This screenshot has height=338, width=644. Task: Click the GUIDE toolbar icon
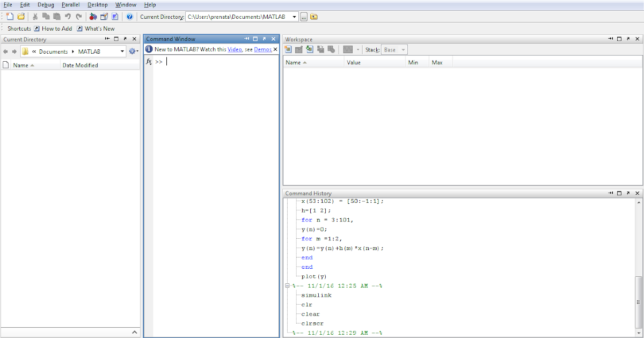[x=104, y=16]
